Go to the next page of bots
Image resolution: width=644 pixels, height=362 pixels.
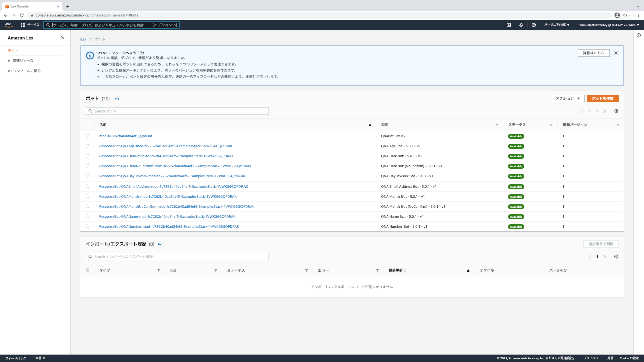point(605,111)
